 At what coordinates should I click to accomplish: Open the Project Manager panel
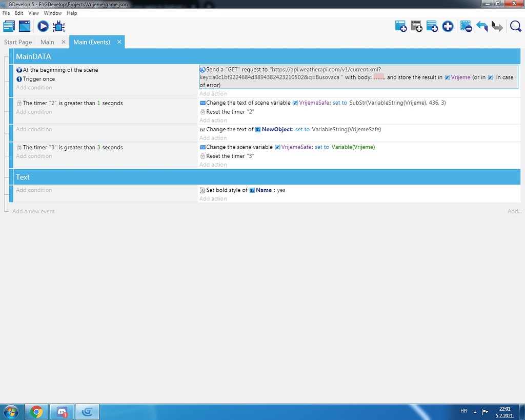9,26
